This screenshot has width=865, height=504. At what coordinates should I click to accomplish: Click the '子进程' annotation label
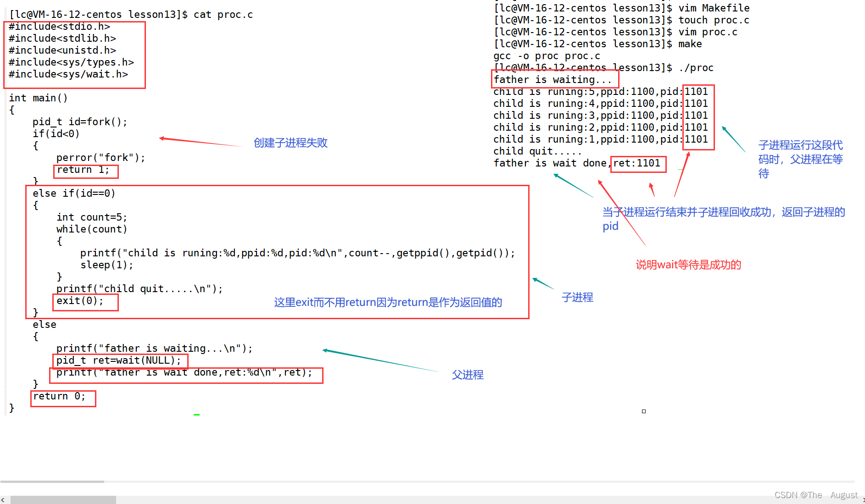pos(577,297)
